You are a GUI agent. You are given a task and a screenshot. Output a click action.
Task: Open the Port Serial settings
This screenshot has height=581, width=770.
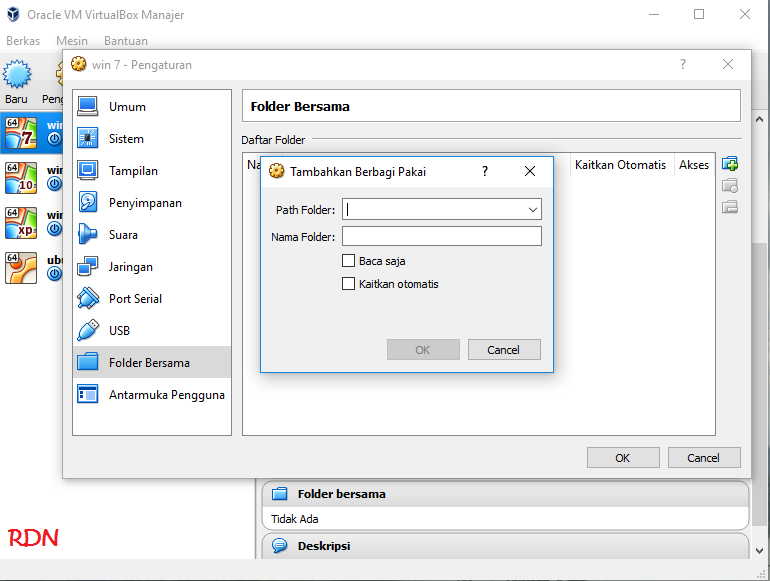152,298
